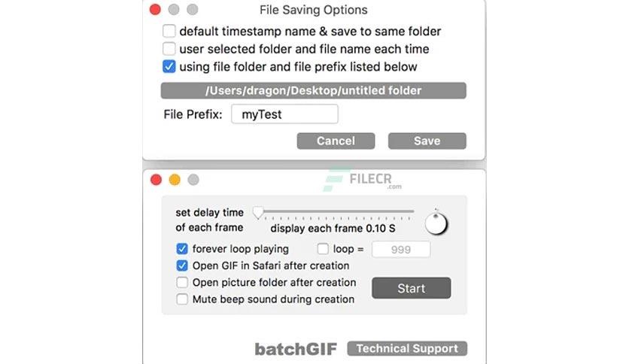Click the loop count field showing 999
The image size is (629, 364).
pyautogui.click(x=401, y=250)
